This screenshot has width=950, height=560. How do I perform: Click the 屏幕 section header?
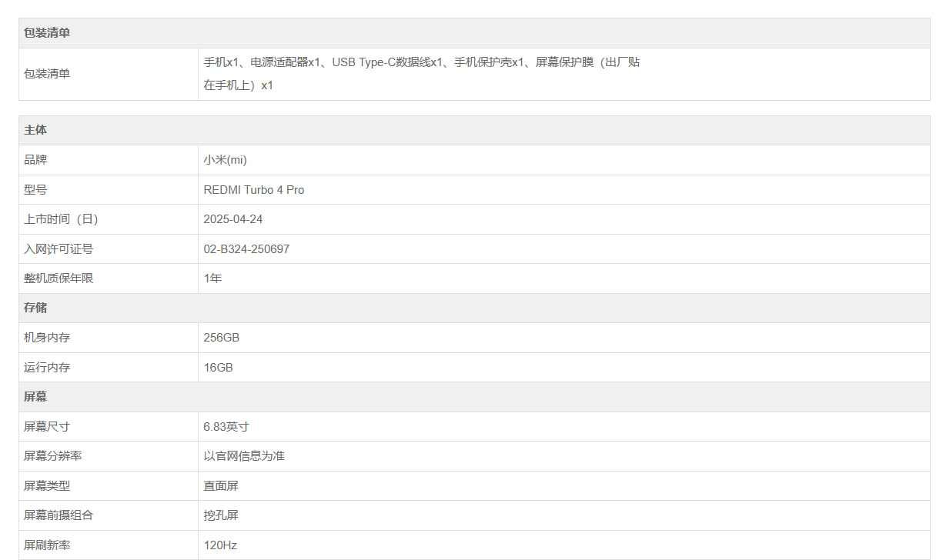pos(35,397)
